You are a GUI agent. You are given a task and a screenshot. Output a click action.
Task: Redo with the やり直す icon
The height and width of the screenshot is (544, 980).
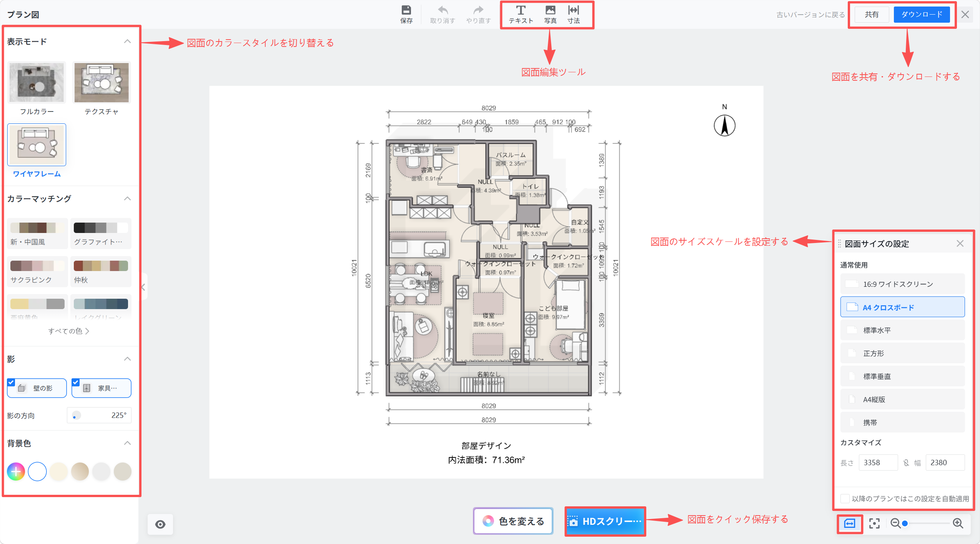click(478, 10)
